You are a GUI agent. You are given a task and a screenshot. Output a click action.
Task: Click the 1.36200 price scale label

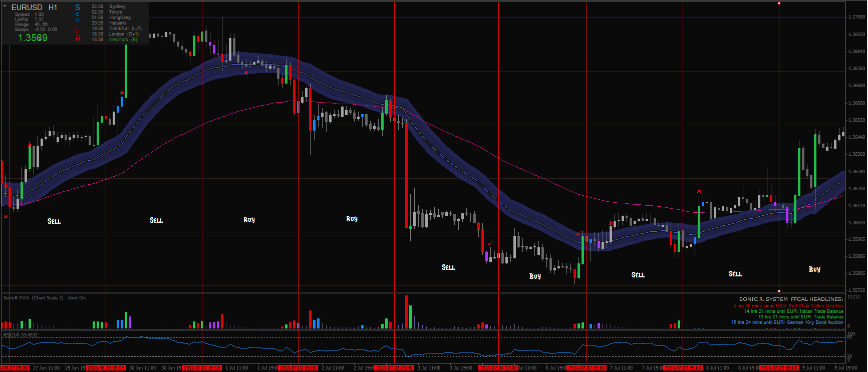tap(856, 189)
